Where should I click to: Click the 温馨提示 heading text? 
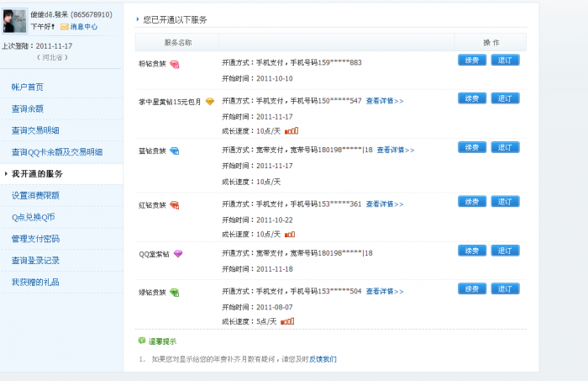[x=162, y=341]
